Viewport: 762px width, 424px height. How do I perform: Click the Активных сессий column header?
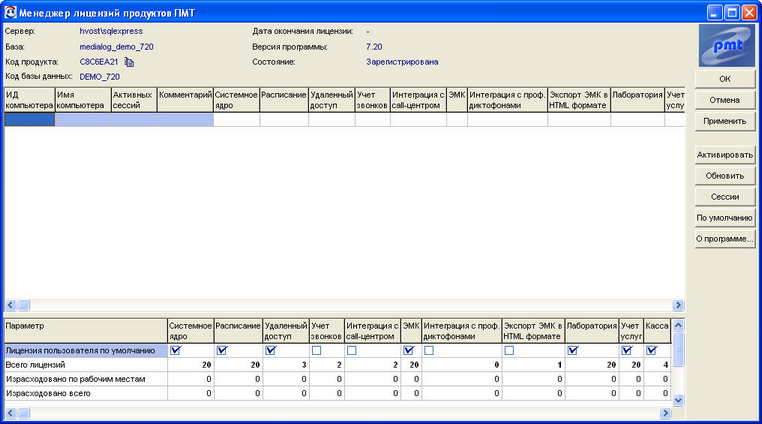[x=134, y=100]
